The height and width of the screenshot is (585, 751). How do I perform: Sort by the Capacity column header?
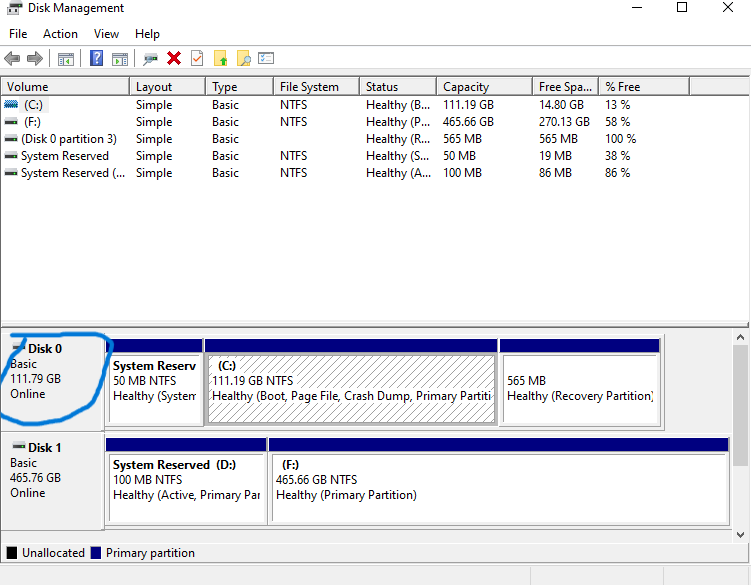click(484, 87)
